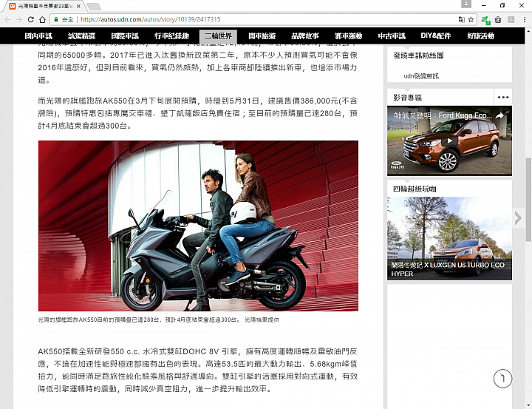The image size is (532, 409).
Task: Open a new browser tab
Action: pos(94,6)
